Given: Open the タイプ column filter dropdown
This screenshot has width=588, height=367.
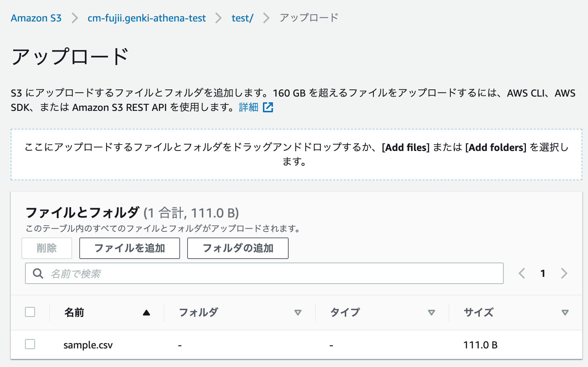Looking at the screenshot, I should point(432,312).
